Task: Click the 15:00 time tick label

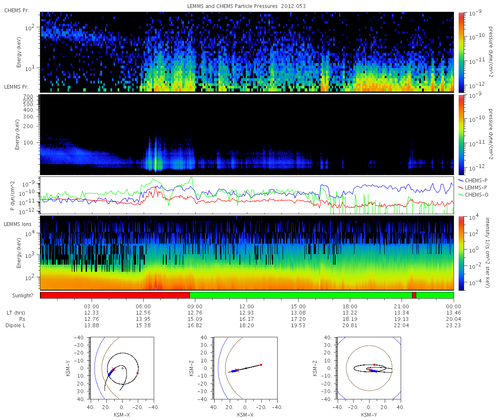Action: [299, 306]
